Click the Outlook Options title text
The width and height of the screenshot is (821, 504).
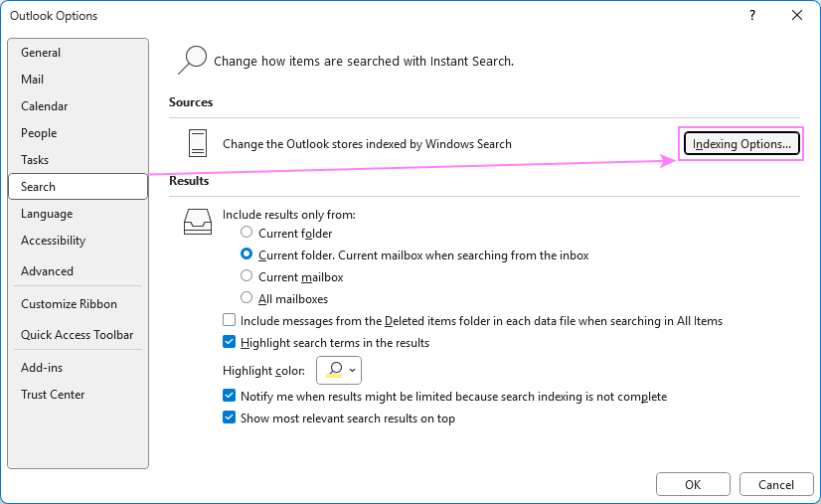point(54,16)
